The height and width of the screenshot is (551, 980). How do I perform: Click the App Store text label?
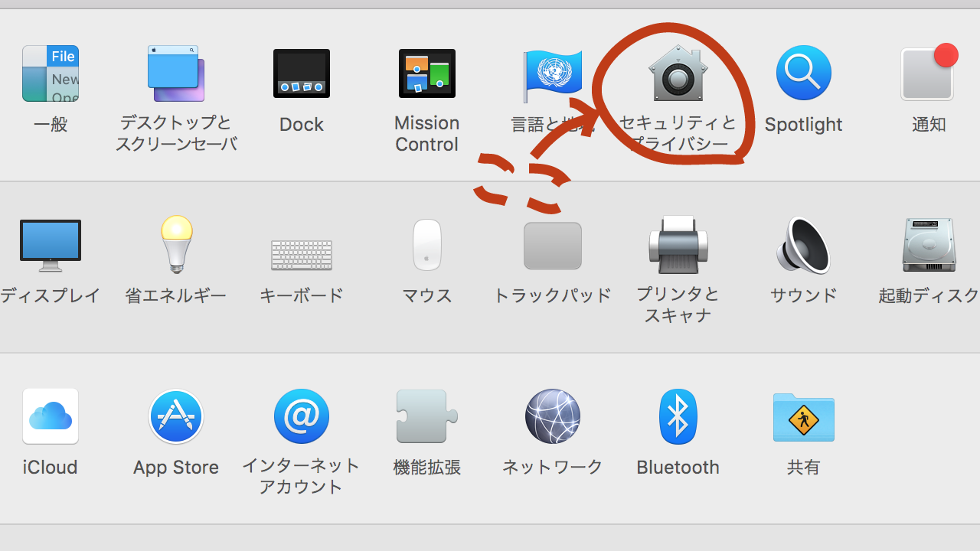(176, 468)
